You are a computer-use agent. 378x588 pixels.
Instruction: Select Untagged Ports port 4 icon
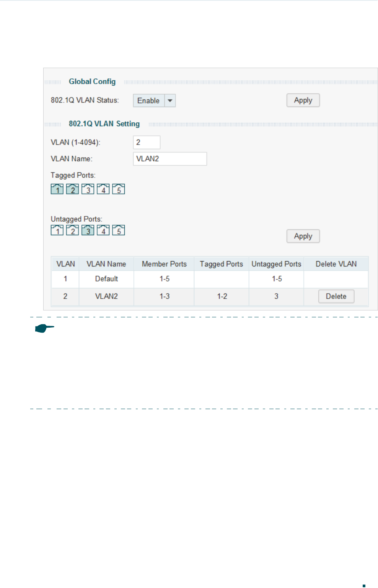pos(103,230)
